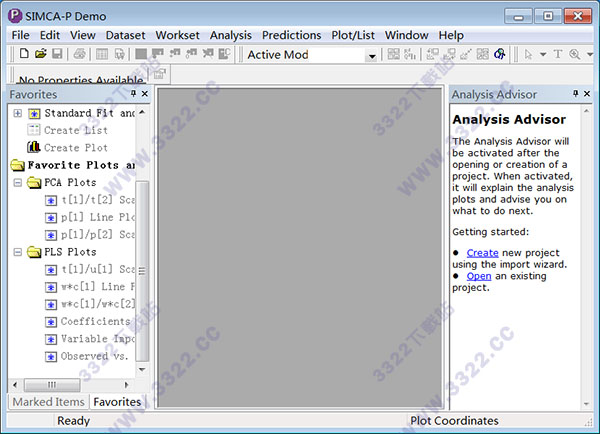600x434 pixels.
Task: Open the Dataset menu
Action: [125, 35]
